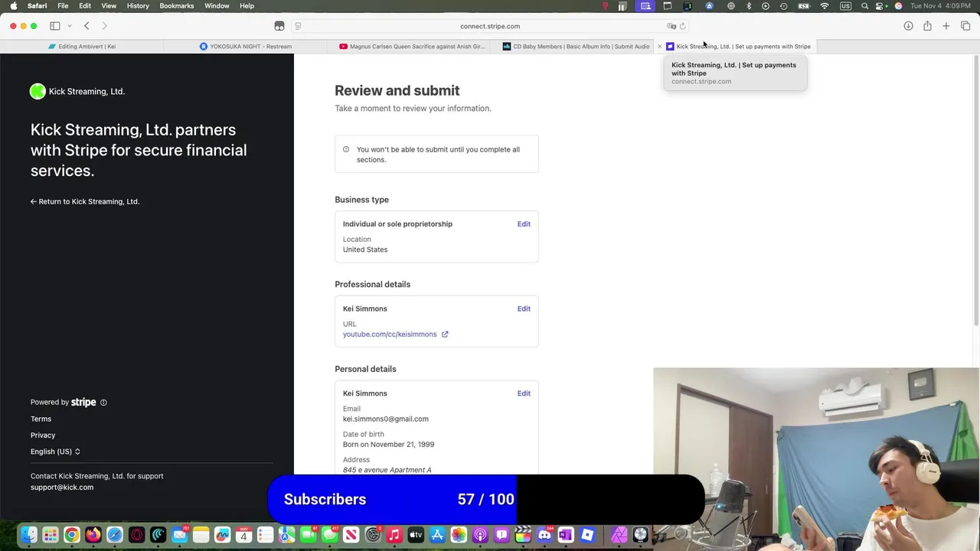Viewport: 980px width, 551px height.
Task: Select email kei.simmons0@gmail.com text
Action: click(x=386, y=419)
